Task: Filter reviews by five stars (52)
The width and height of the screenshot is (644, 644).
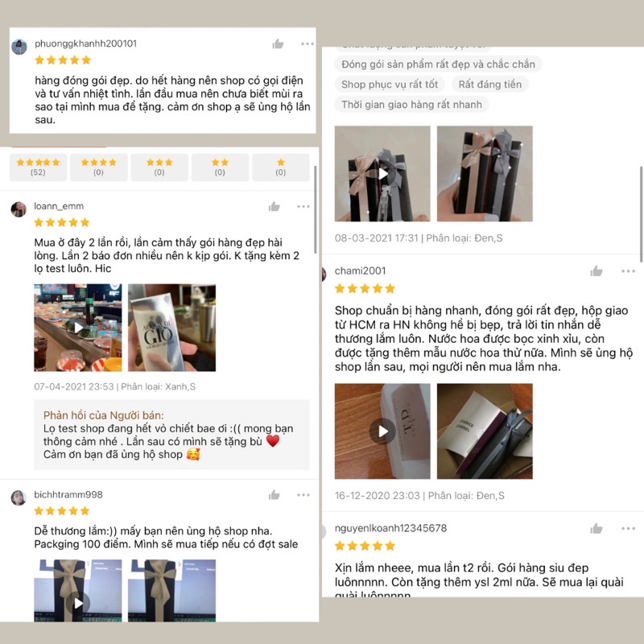Action: tap(38, 167)
